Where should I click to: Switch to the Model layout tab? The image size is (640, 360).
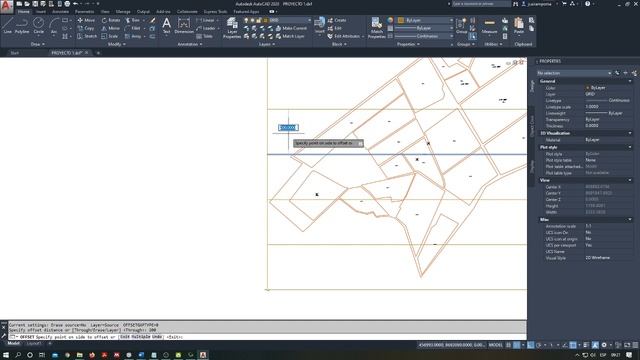click(x=13, y=343)
